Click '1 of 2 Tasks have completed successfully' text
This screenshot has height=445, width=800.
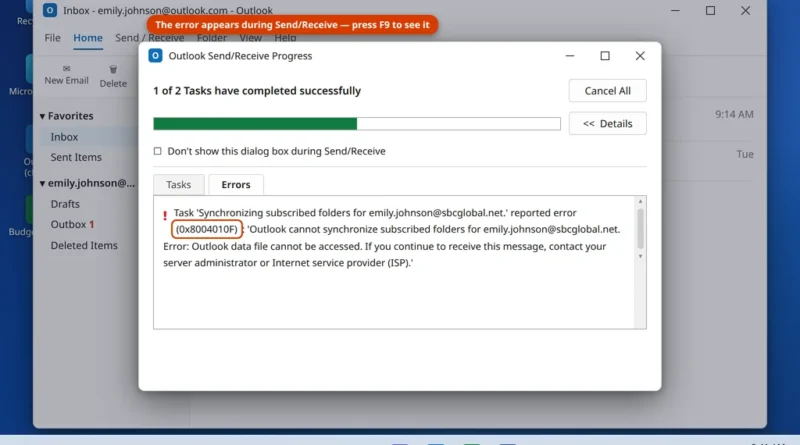pos(257,91)
